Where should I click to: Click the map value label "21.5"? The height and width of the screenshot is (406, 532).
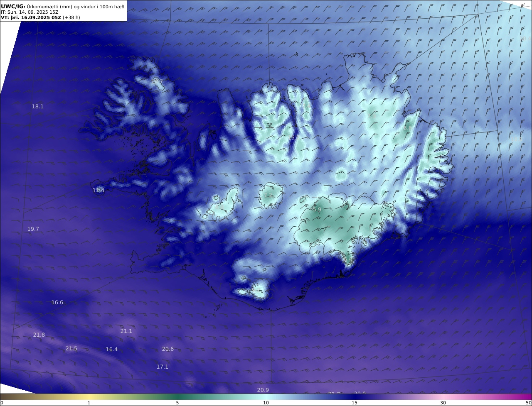(x=71, y=348)
